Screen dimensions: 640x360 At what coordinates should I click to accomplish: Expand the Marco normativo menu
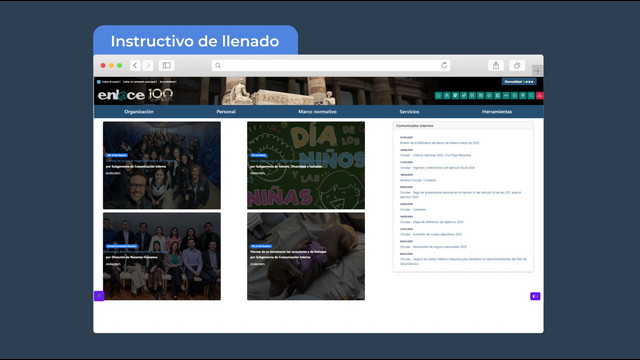[x=318, y=111]
